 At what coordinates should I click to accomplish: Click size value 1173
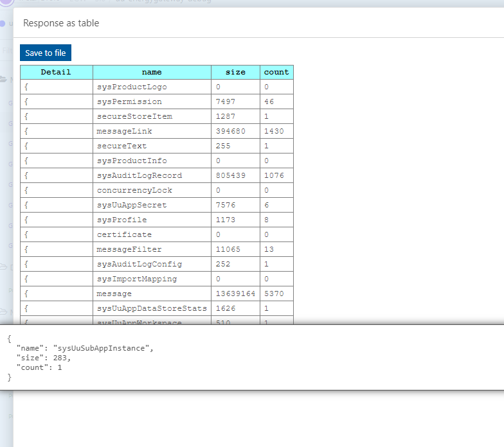[x=225, y=220]
